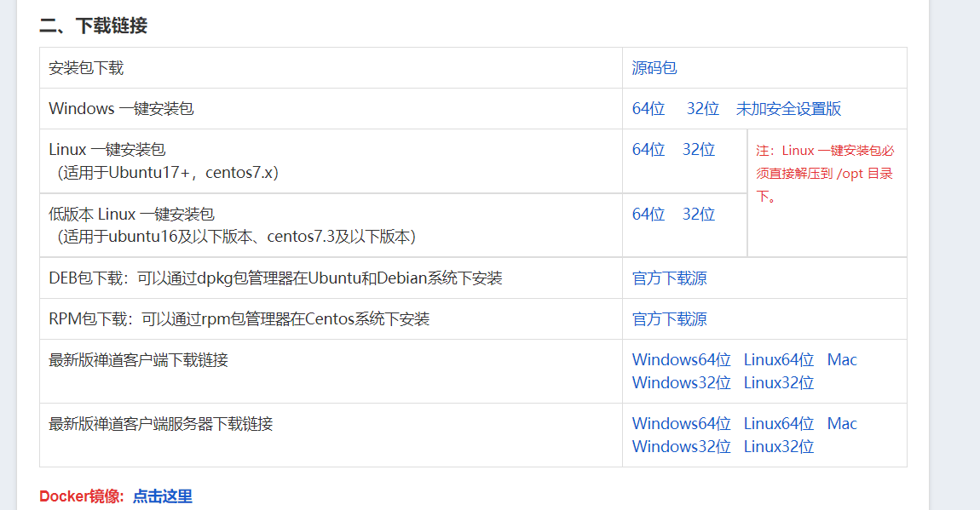Download 禅道客户端 Windows32位 version

pyautogui.click(x=682, y=383)
